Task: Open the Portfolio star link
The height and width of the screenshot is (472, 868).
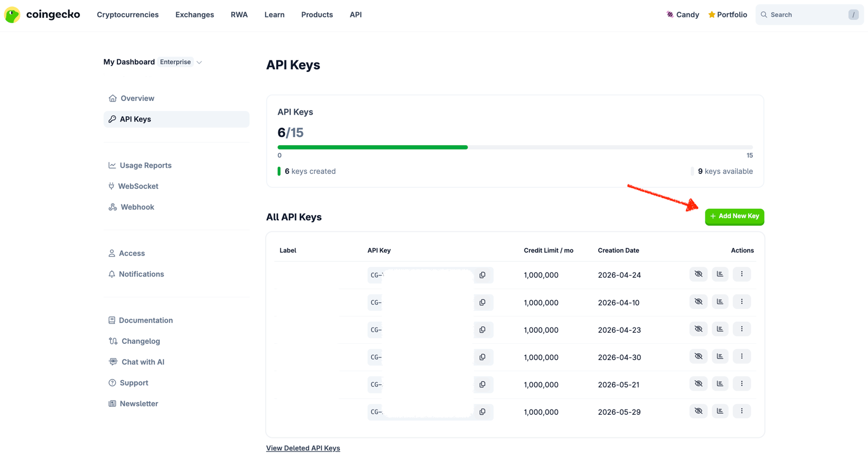Action: click(x=728, y=15)
